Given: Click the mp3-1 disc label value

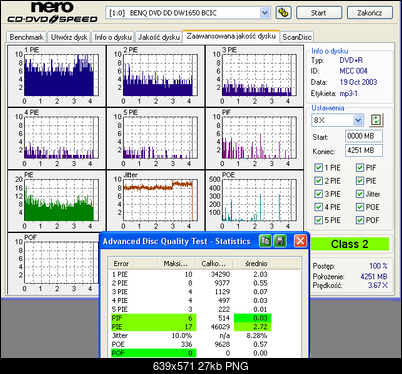Looking at the screenshot, I should (349, 93).
